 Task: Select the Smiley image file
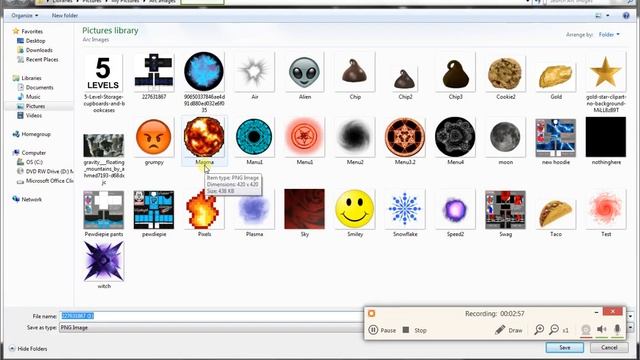[x=354, y=209]
